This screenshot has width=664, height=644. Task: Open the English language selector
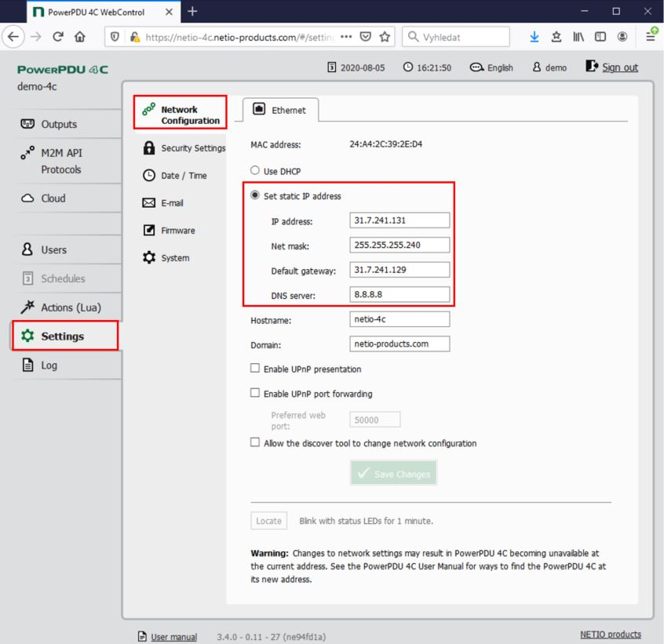pos(492,67)
